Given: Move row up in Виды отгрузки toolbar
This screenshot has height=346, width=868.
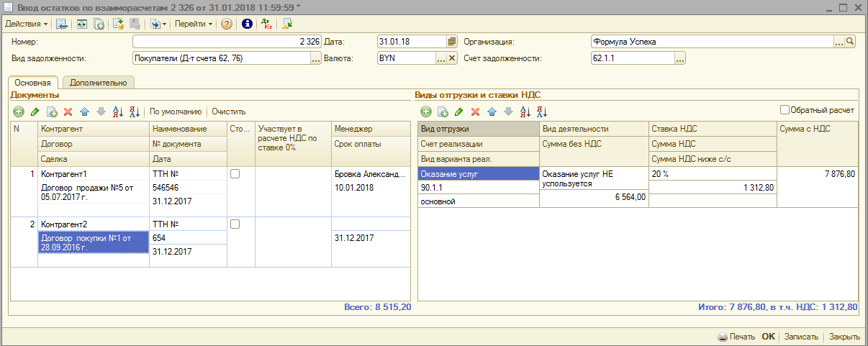Looking at the screenshot, I should pos(492,111).
